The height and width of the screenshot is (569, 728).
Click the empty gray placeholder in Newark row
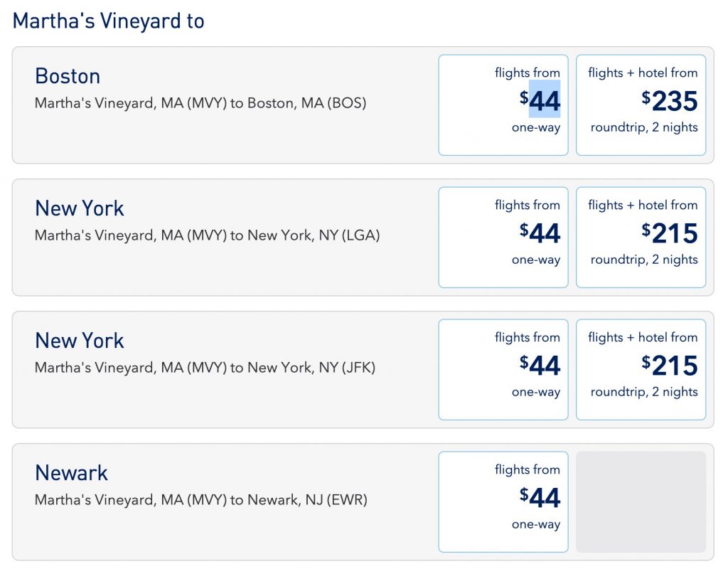[x=641, y=501]
